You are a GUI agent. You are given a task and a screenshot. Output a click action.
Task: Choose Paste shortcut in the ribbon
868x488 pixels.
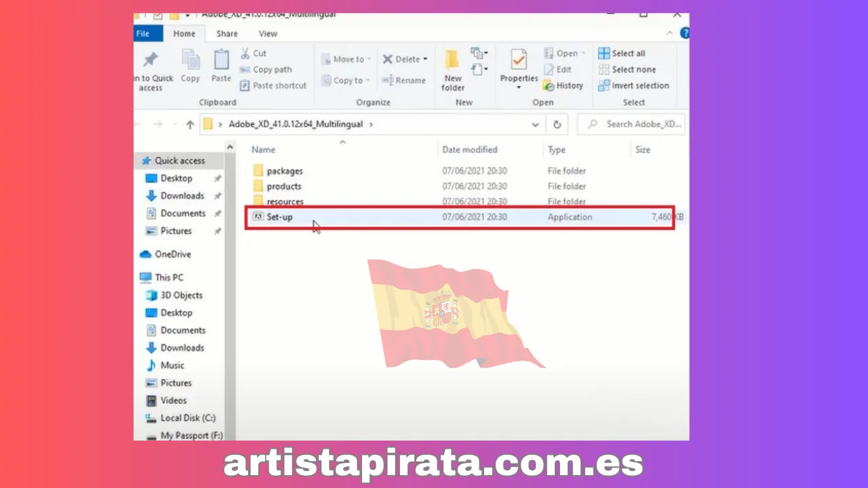(x=273, y=85)
